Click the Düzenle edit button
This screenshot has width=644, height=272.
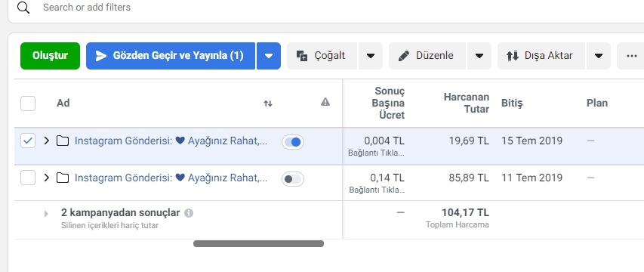pyautogui.click(x=427, y=56)
